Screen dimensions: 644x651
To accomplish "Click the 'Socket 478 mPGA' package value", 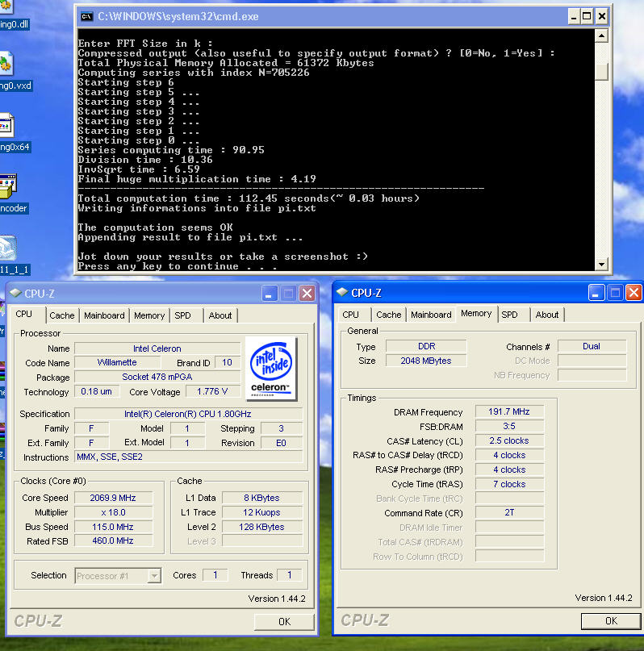I will 157,377.
